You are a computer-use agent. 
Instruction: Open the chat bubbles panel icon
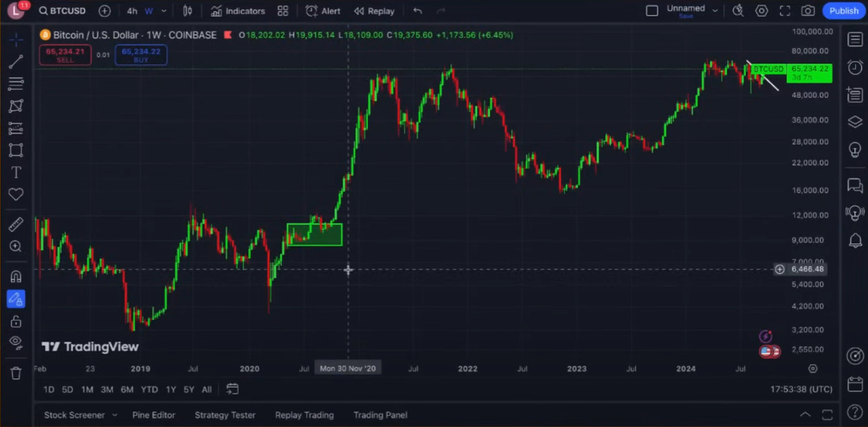[x=855, y=186]
